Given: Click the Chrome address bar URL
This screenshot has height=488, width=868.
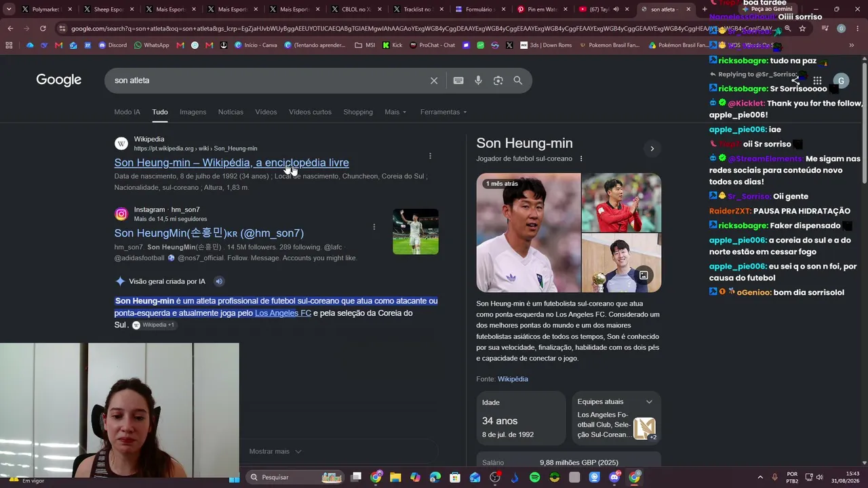Looking at the screenshot, I should pyautogui.click(x=420, y=28).
